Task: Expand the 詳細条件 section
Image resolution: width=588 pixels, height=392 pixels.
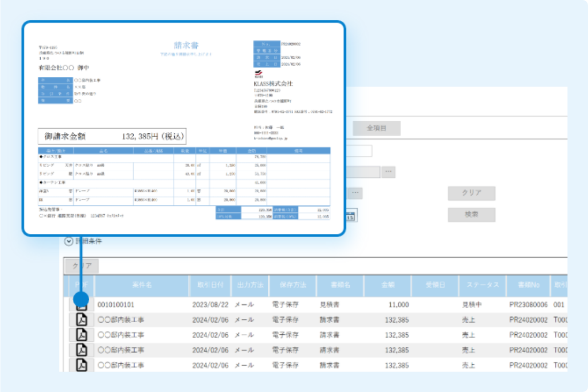Action: [68, 241]
